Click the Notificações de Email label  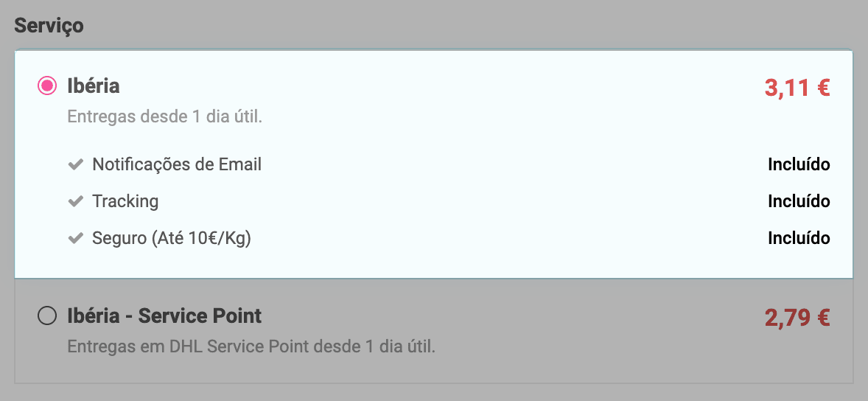tap(177, 164)
